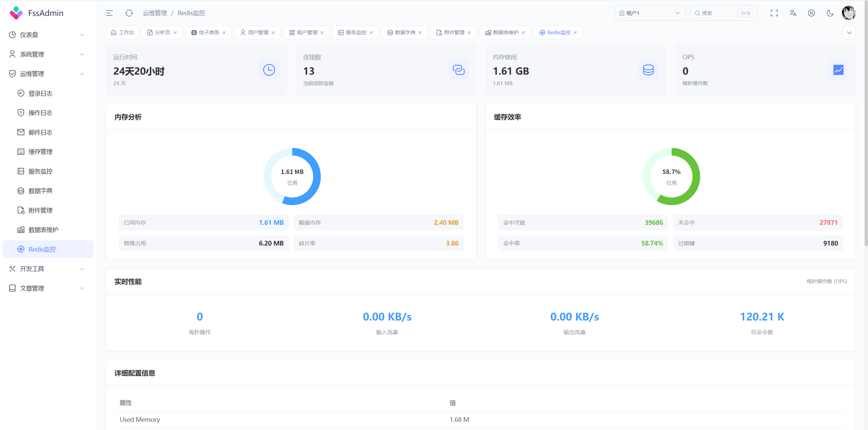This screenshot has width=868, height=430.
Task: Enter fullscreen mode via the header icon
Action: (x=774, y=13)
